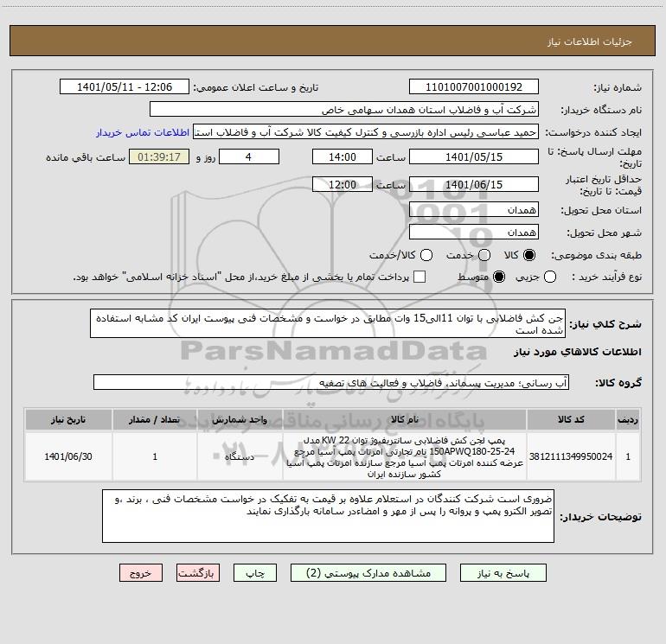Click the price validity date 1401/06/15
666x644 pixels.
474,184
